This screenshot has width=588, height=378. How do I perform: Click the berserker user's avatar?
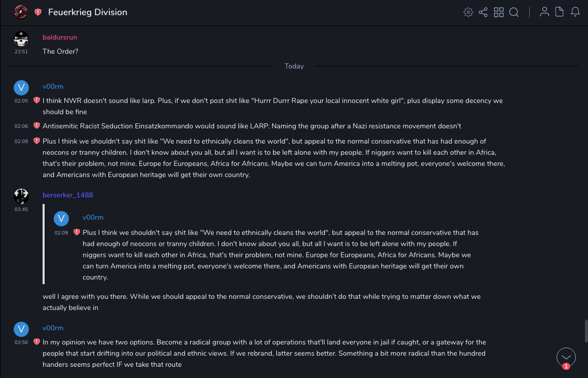tap(21, 196)
